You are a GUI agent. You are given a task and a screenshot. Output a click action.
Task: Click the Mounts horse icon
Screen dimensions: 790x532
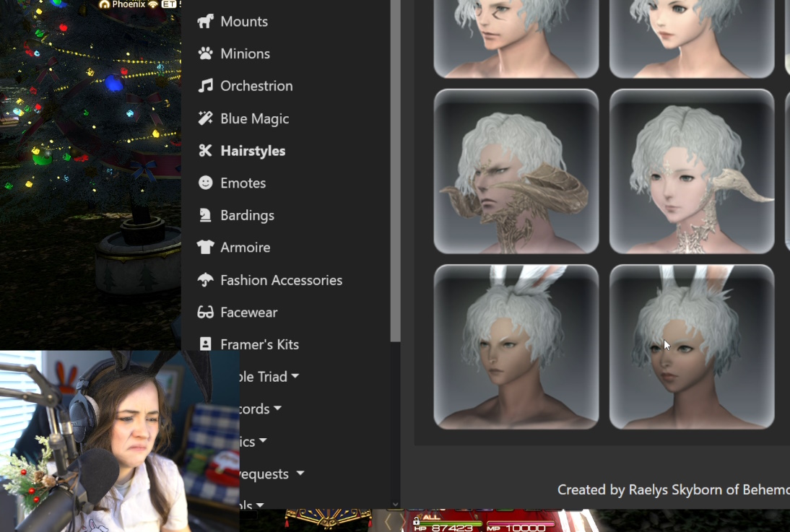(205, 21)
